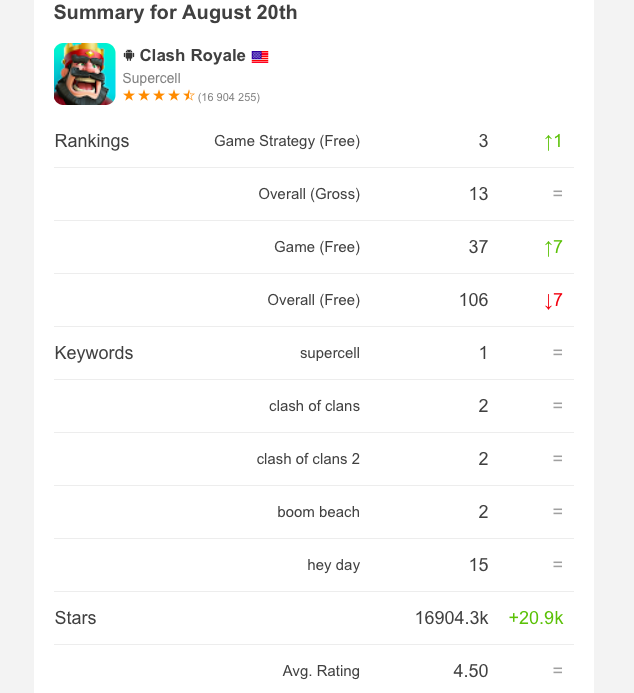Click the Avg. Rating value 4.50
This screenshot has height=693, width=634.
pyautogui.click(x=471, y=671)
